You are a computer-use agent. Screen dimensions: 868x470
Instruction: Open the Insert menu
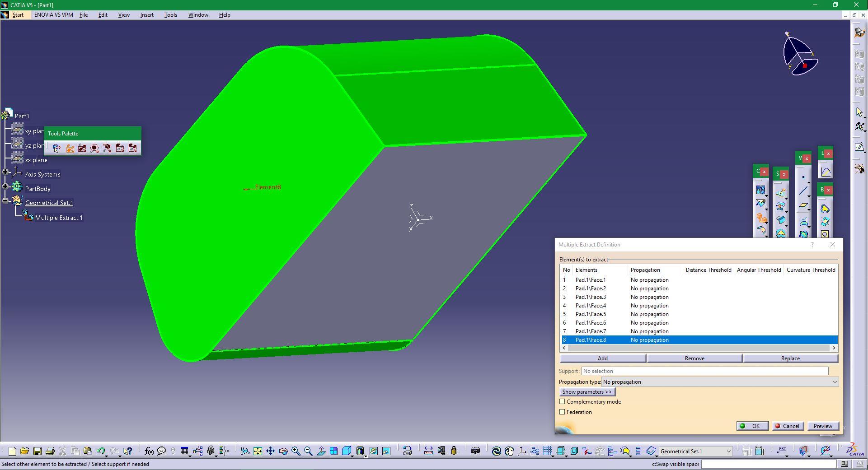tap(146, 14)
